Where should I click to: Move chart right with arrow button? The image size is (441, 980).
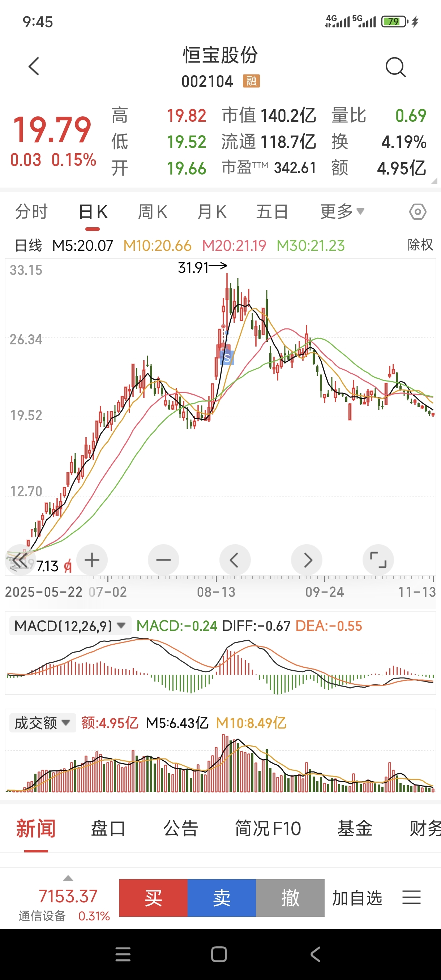click(x=307, y=560)
